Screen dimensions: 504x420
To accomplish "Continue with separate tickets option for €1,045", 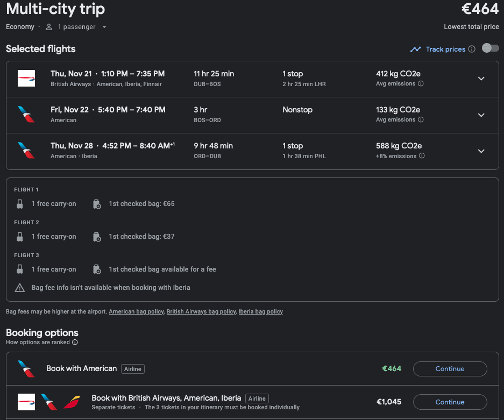I will pos(450,402).
